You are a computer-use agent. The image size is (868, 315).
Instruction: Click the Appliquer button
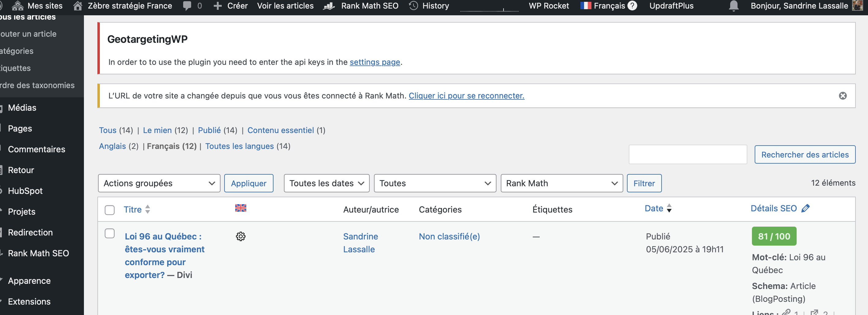coord(249,183)
